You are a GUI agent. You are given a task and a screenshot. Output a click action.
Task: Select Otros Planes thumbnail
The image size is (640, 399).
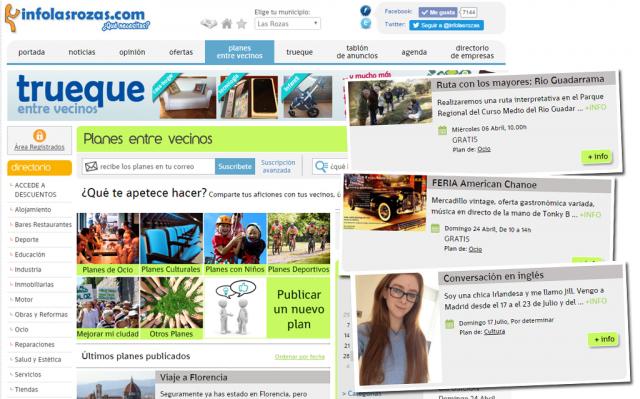coord(171,308)
